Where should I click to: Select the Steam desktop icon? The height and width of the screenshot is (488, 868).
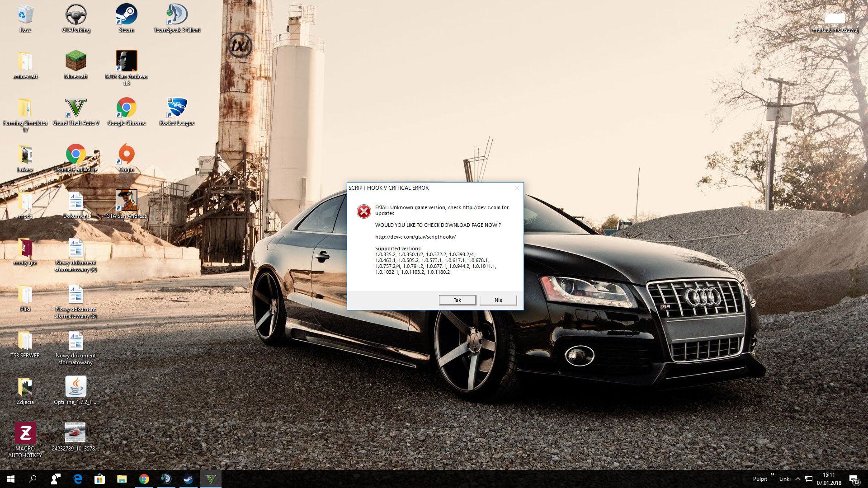126,16
